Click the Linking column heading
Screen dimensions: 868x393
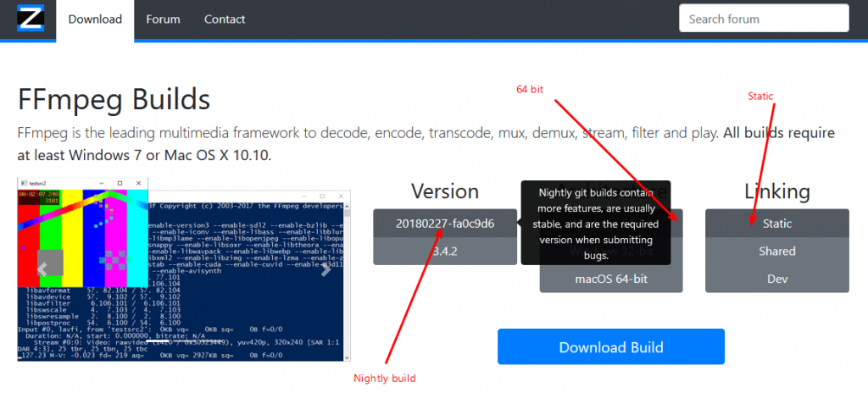(x=777, y=191)
